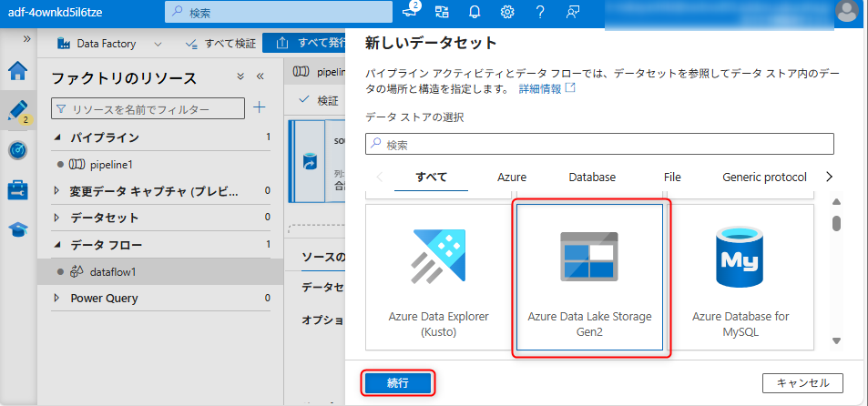
Task: Select Azure Database for MySQL tile
Action: point(740,277)
